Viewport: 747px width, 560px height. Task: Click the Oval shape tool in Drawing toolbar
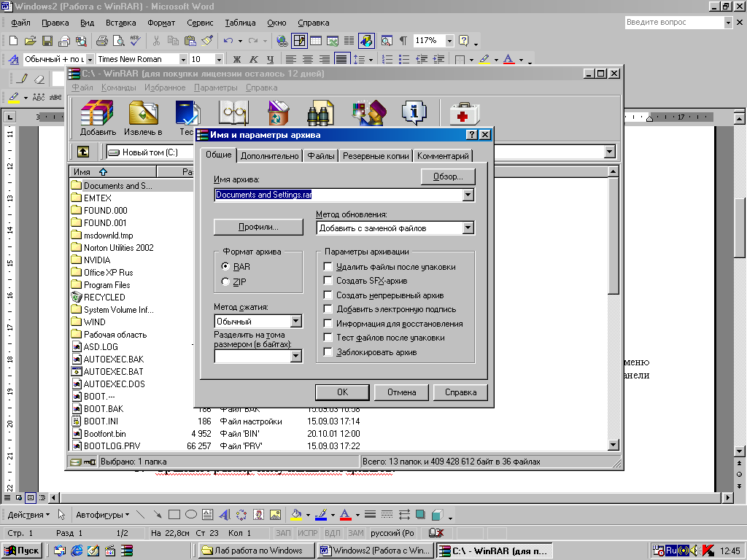190,515
